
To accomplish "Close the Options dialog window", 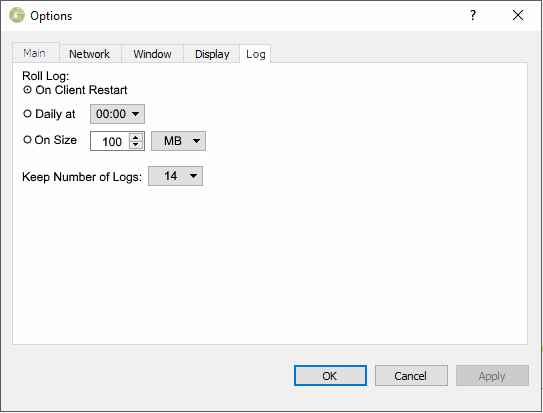I will point(518,15).
